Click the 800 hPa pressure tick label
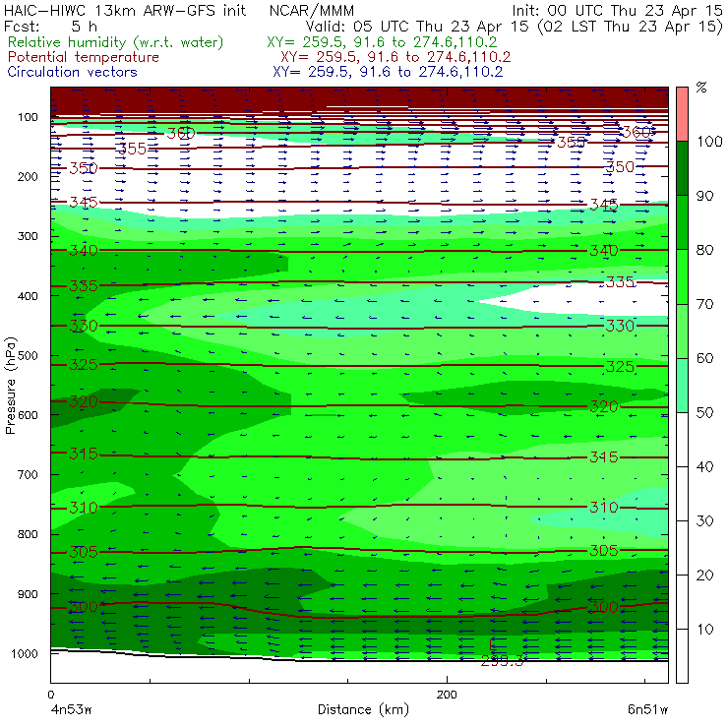This screenshot has width=728, height=728. click(x=28, y=534)
